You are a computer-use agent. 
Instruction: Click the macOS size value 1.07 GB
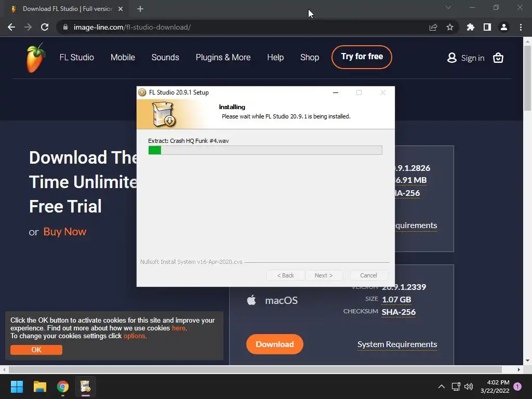[396, 300]
